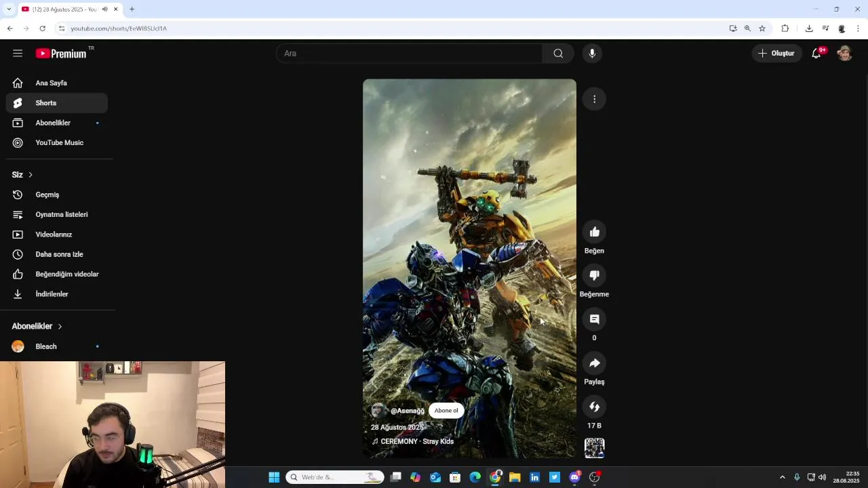Open the tab search dropdown arrow
Viewport: 868px width, 488px height.
[9, 9]
